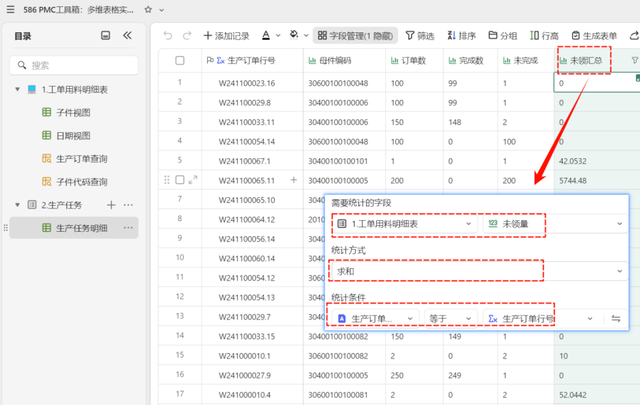The width and height of the screenshot is (640, 405).
Task: Open the 生产订单 condition field dropdown
Action: 376,318
